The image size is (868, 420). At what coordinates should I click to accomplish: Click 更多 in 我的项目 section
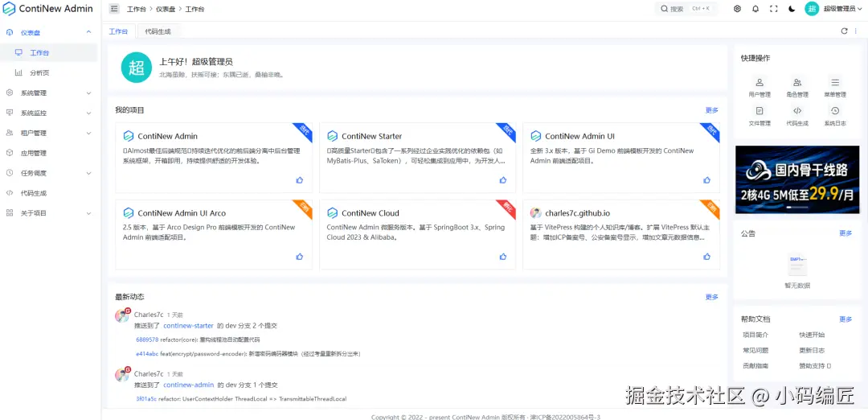(x=712, y=110)
